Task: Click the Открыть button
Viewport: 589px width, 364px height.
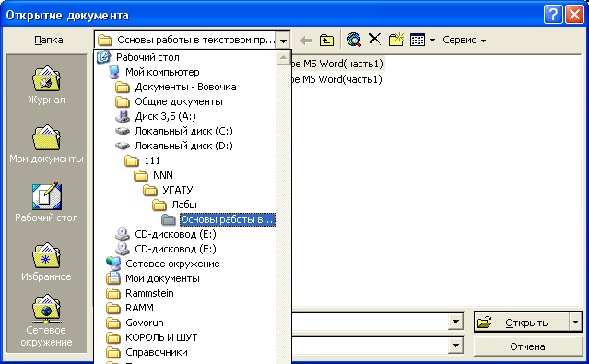Action: pos(522,322)
